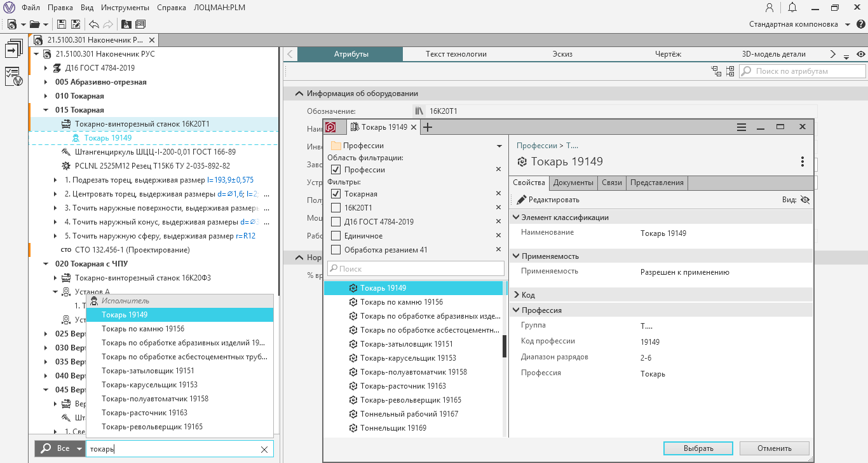Image resolution: width=868 pixels, height=463 pixels.
Task: Expand the 010 Токарная tree node
Action: click(46, 96)
